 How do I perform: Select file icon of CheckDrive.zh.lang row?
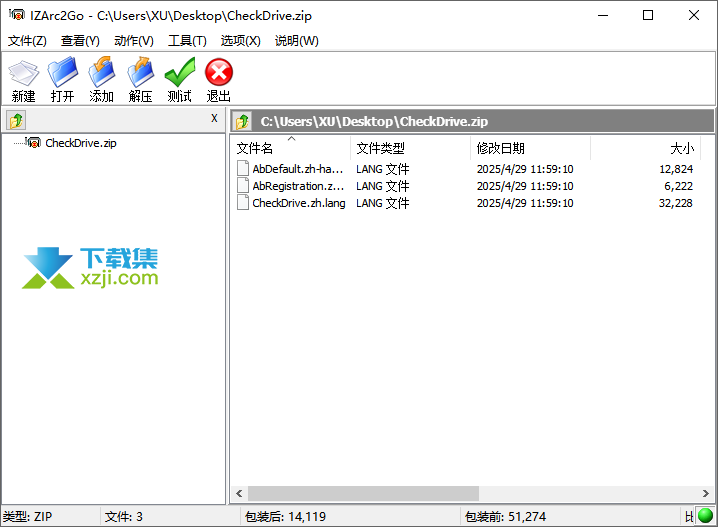pyautogui.click(x=243, y=202)
